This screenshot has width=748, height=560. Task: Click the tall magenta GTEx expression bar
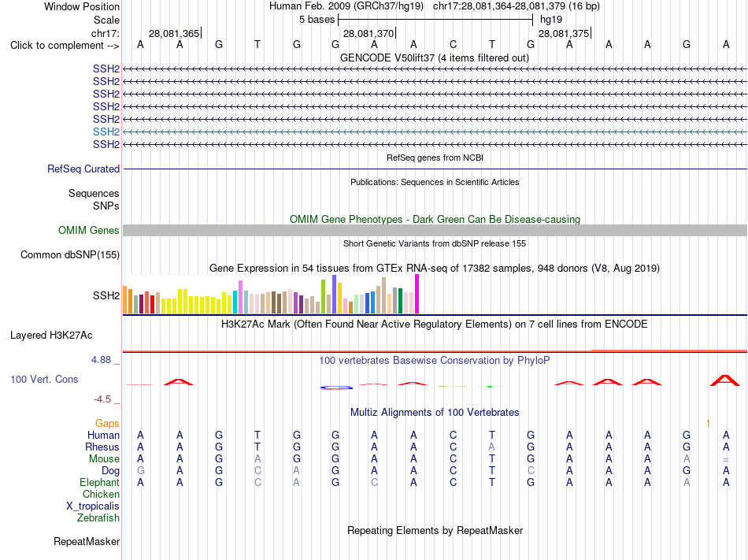point(417,294)
